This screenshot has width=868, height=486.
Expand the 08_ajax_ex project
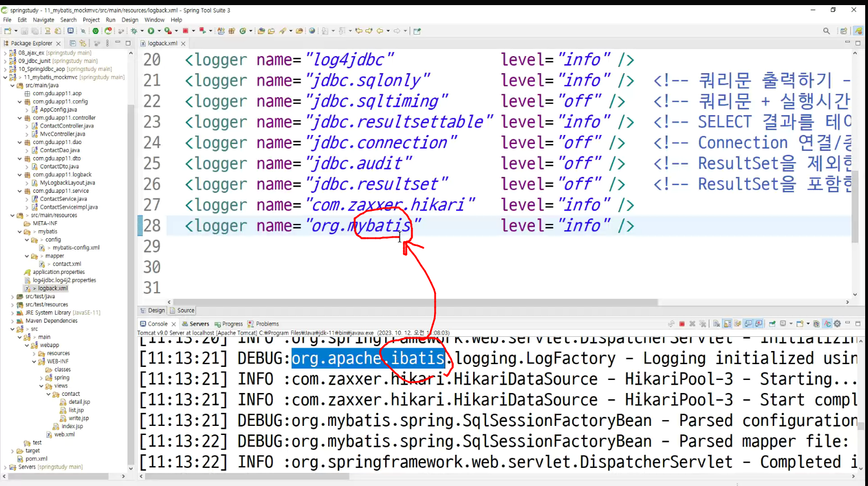tap(5, 53)
